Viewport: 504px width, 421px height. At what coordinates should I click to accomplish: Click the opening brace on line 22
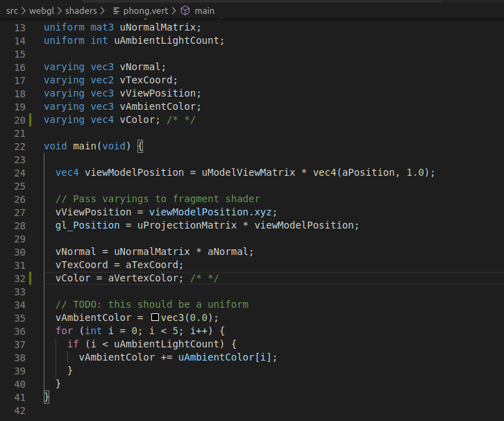point(140,147)
